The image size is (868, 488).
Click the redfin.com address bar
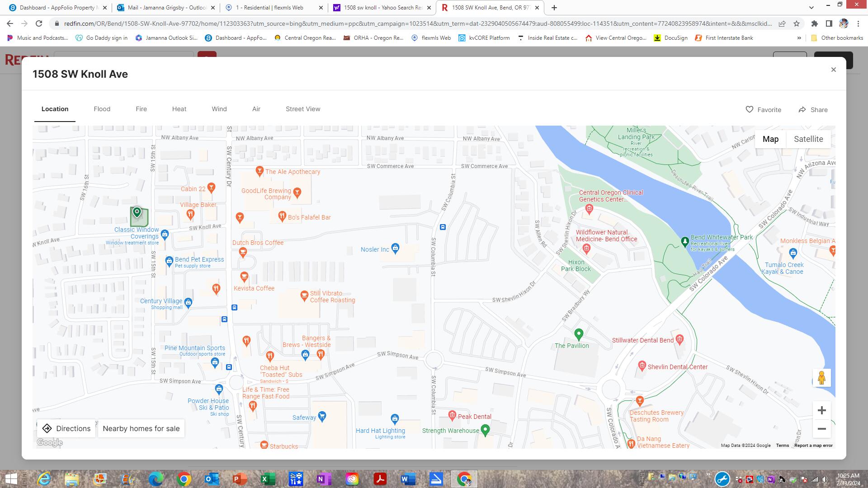coord(418,23)
